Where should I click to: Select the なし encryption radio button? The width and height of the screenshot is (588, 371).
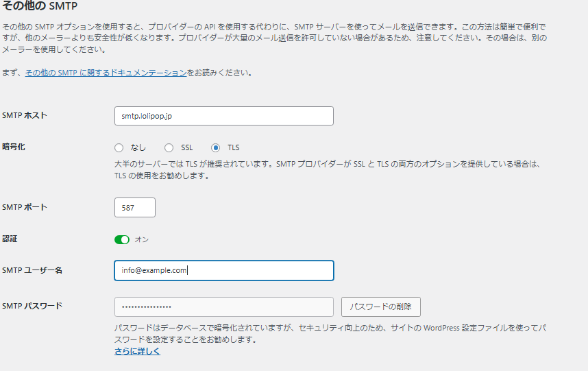click(x=119, y=147)
